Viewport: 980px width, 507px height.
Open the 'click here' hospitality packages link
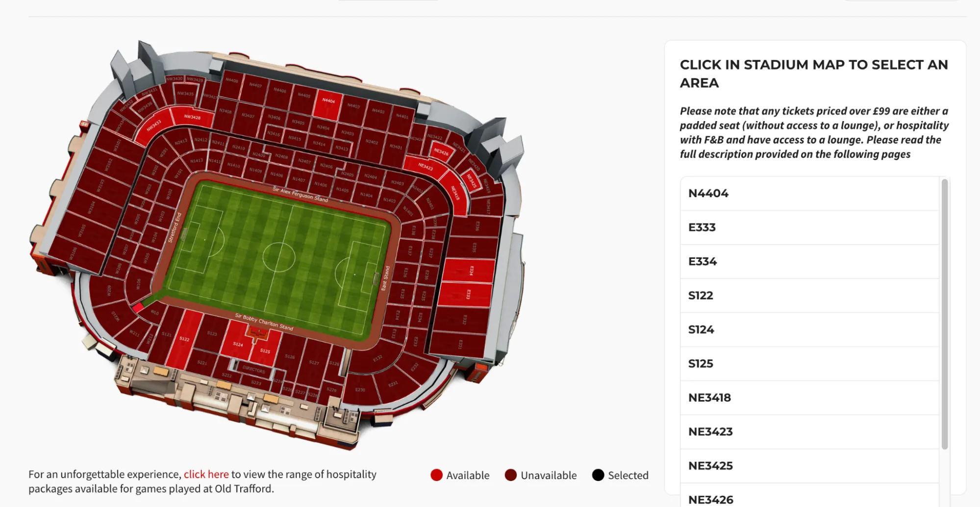[x=206, y=474]
